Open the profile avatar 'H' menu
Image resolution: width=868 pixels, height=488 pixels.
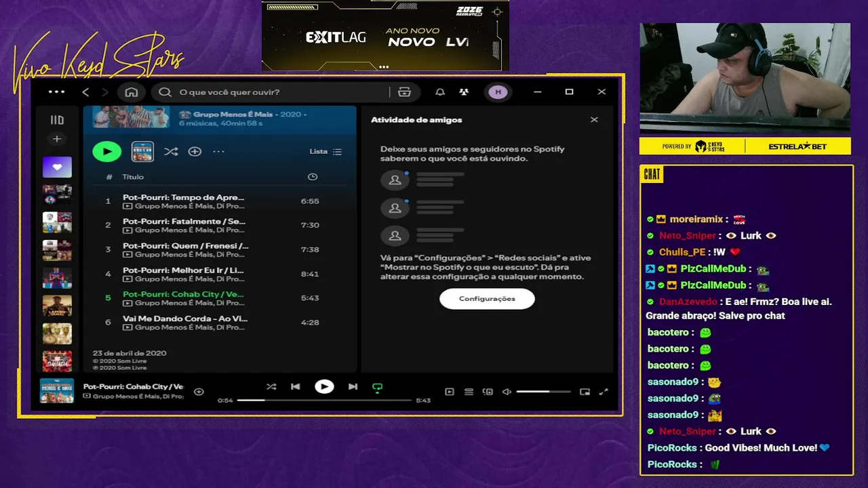coord(498,92)
